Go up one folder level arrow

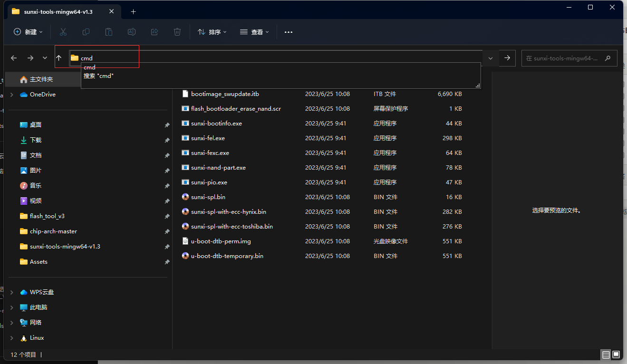tap(59, 58)
